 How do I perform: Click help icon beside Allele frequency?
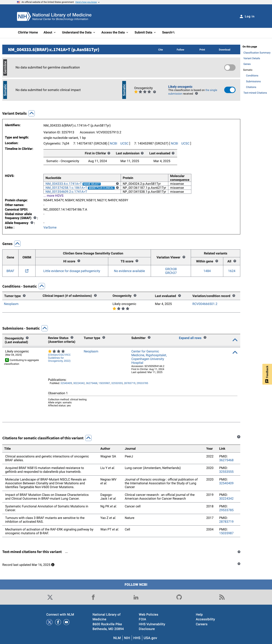pyautogui.click(x=32, y=223)
